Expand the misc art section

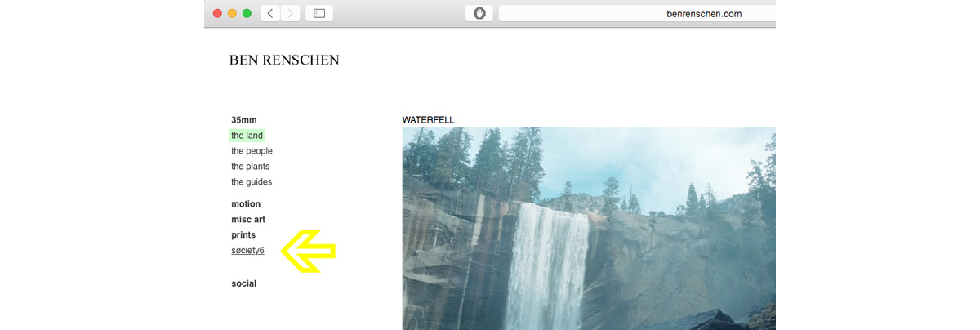(x=248, y=220)
